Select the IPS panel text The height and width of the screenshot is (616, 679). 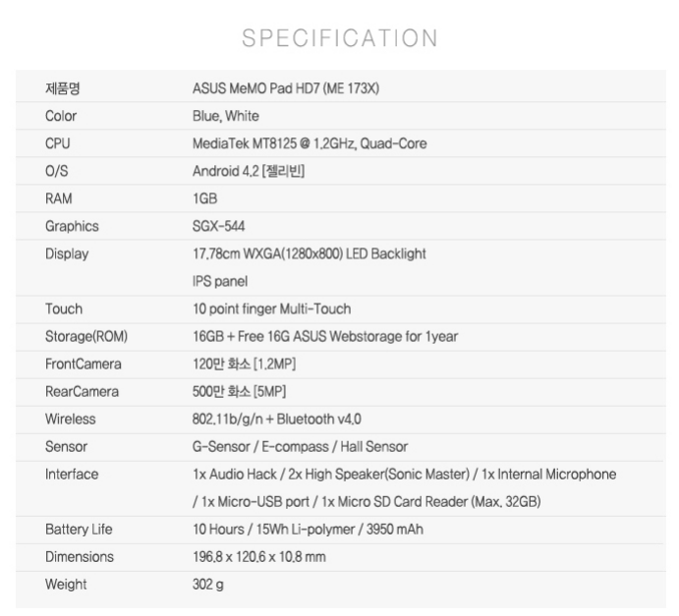(x=220, y=281)
